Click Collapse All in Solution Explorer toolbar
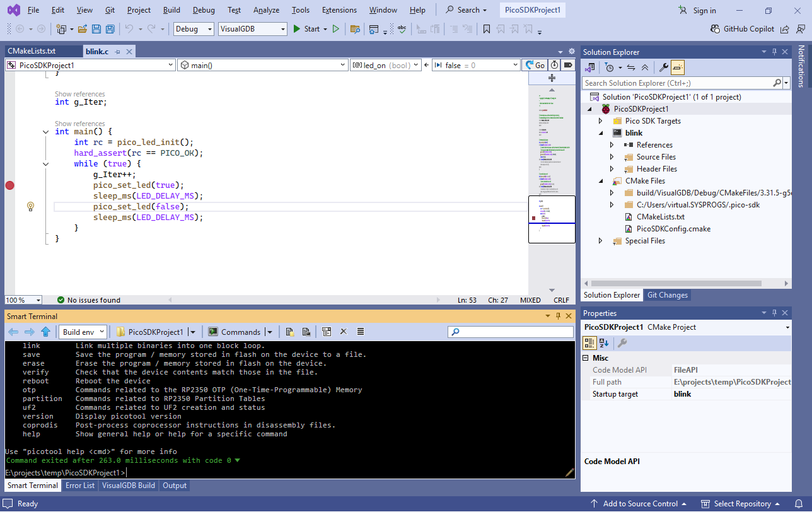Viewport: 812px width, 512px height. (x=644, y=67)
